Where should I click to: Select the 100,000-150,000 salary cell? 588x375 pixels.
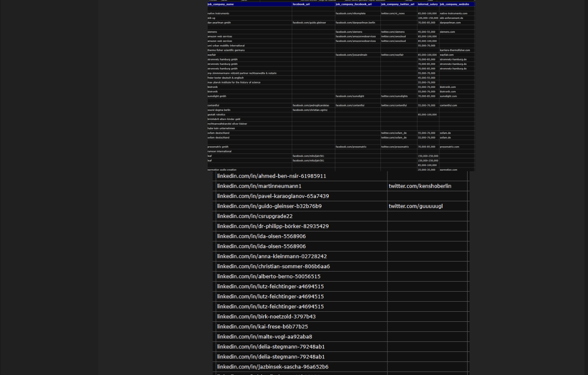click(428, 18)
